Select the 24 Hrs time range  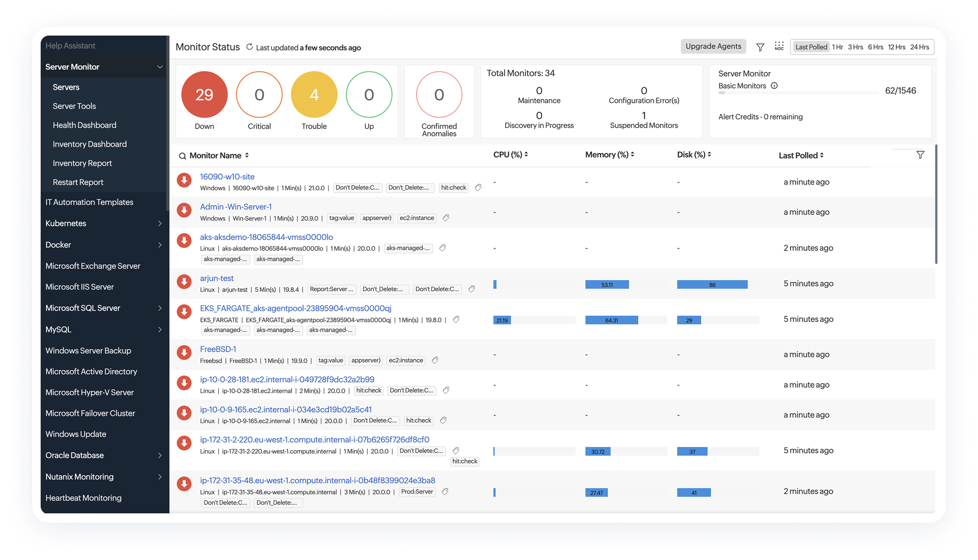[x=920, y=47]
